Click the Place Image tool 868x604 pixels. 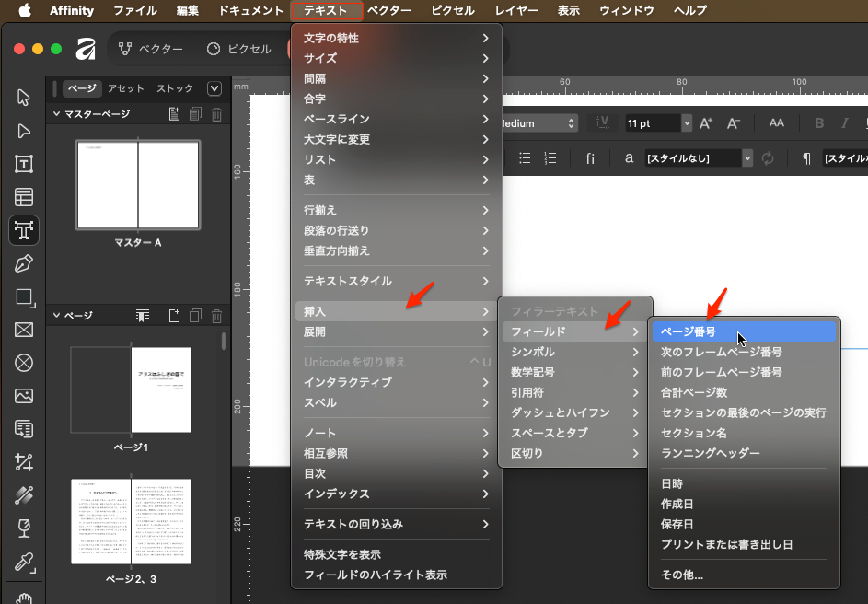click(x=24, y=396)
